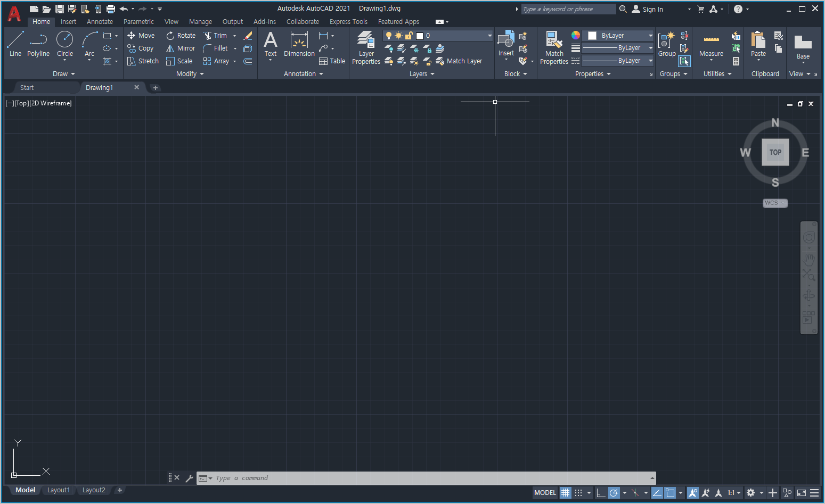Expand the Layers panel

coord(422,74)
